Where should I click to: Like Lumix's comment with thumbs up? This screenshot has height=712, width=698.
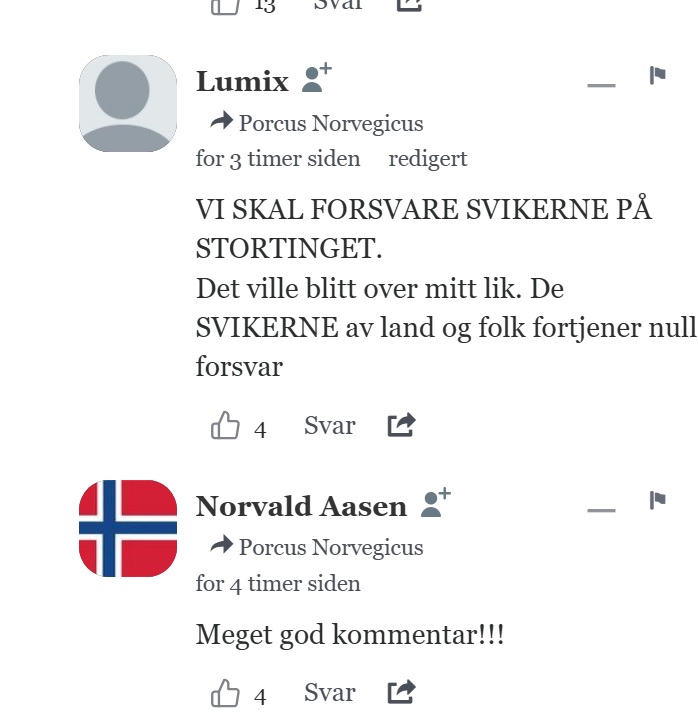(225, 425)
